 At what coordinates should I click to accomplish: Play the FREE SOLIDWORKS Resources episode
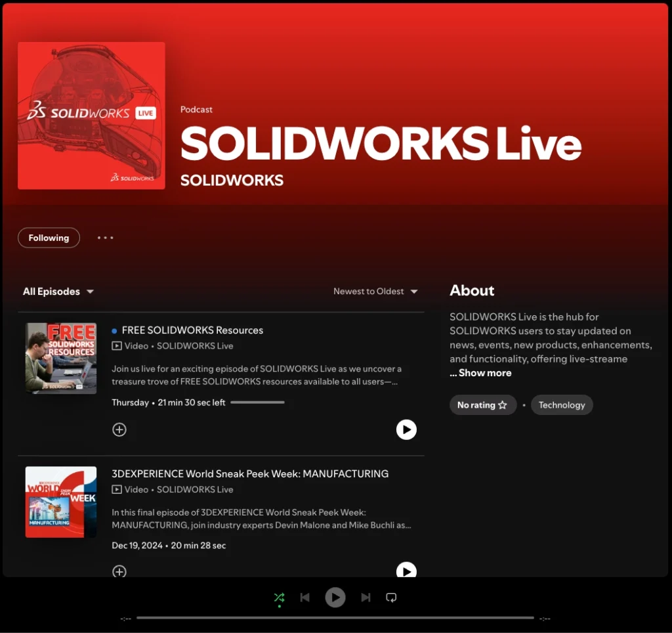click(x=406, y=429)
